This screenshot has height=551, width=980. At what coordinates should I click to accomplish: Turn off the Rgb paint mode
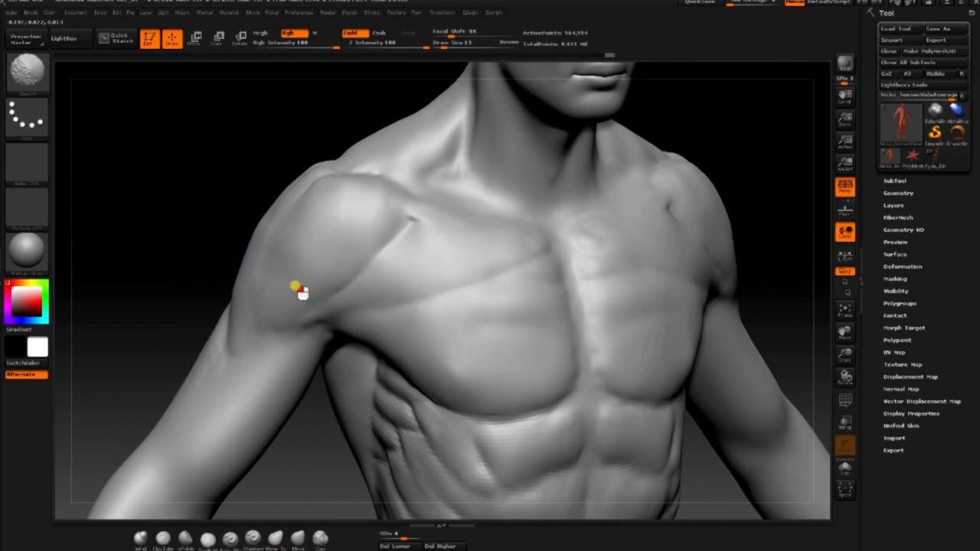pyautogui.click(x=293, y=33)
